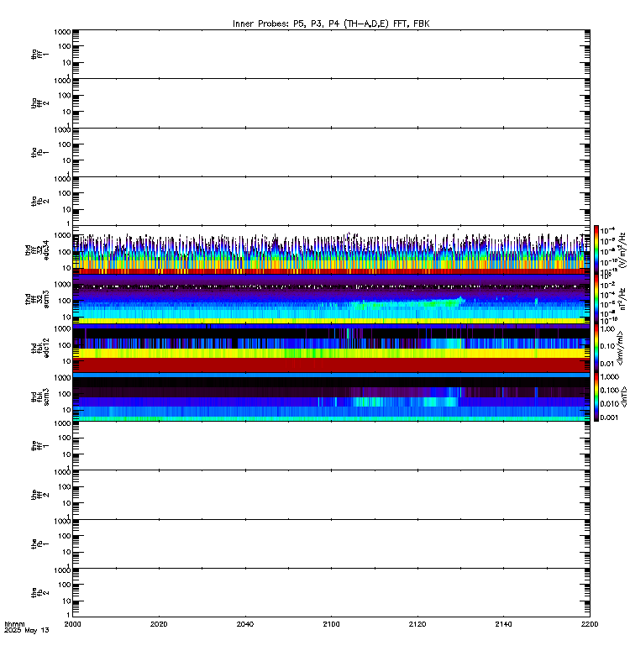Click the fbk scm3 <|nT|> color bar

[596, 396]
